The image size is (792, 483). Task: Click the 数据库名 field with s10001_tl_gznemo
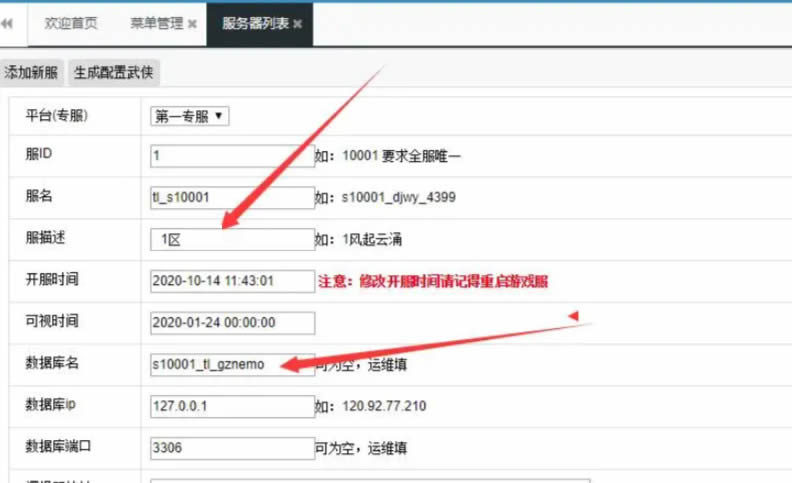(232, 364)
